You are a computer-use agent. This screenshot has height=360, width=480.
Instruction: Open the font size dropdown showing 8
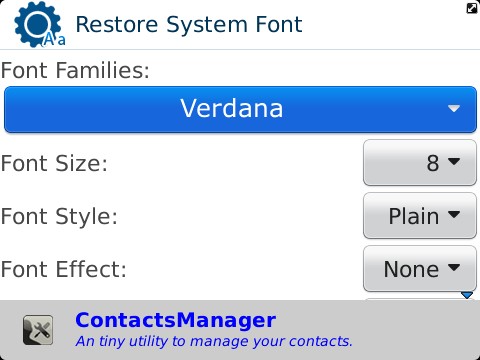click(420, 163)
